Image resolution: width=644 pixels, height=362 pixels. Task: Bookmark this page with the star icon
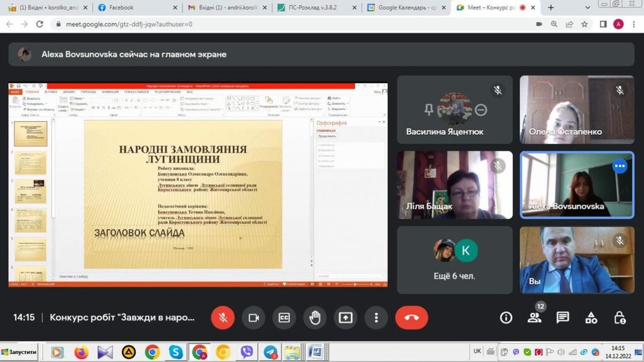click(x=585, y=24)
